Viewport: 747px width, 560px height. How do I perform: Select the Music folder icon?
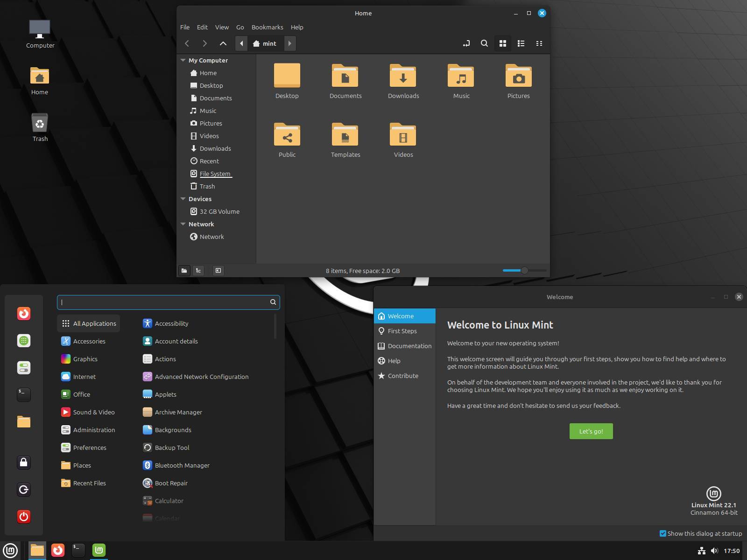pyautogui.click(x=461, y=76)
